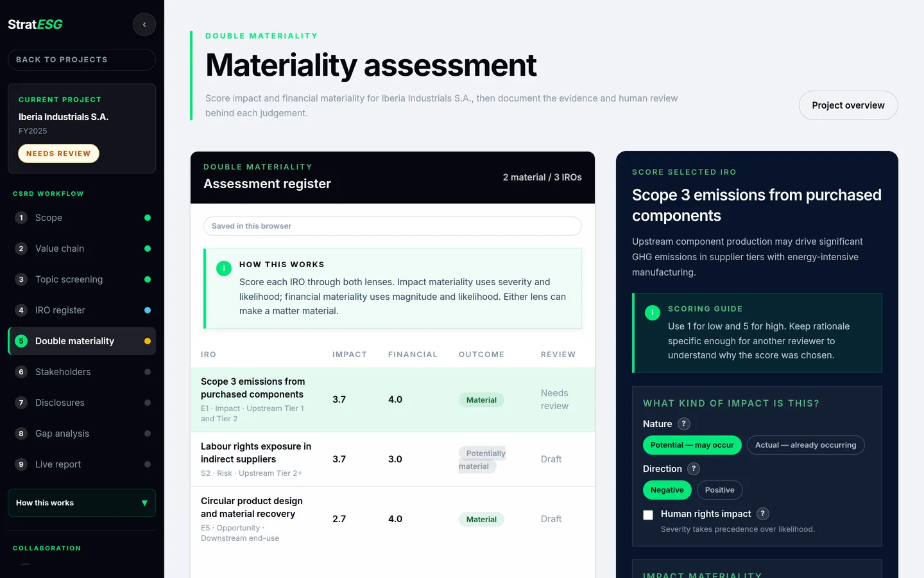924x578 pixels.
Task: Click Draft status for Labour rights row
Action: (x=551, y=459)
